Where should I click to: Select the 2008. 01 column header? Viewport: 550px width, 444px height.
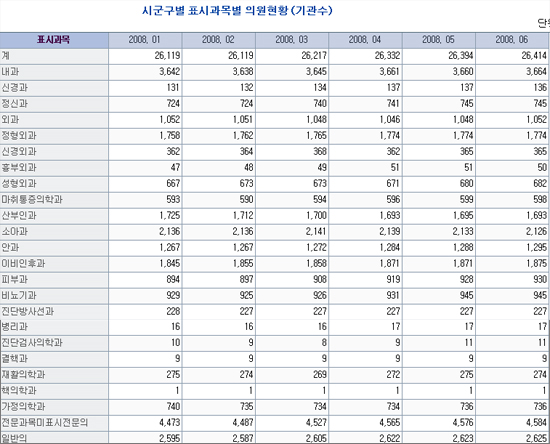[145, 40]
